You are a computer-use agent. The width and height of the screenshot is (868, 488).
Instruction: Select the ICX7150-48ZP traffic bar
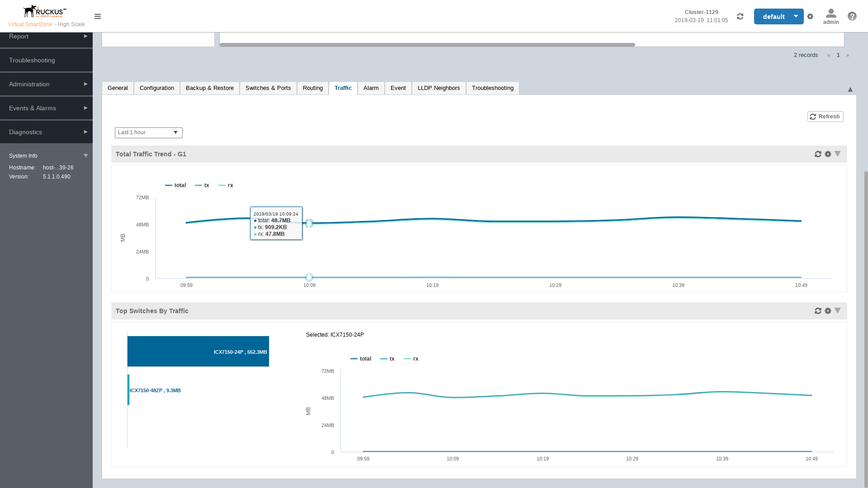[129, 390]
